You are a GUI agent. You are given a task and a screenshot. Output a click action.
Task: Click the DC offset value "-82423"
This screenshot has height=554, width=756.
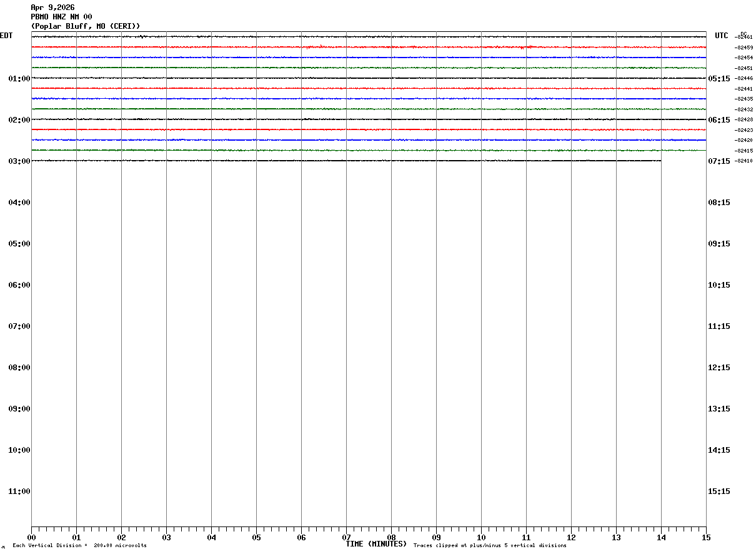[x=744, y=130]
